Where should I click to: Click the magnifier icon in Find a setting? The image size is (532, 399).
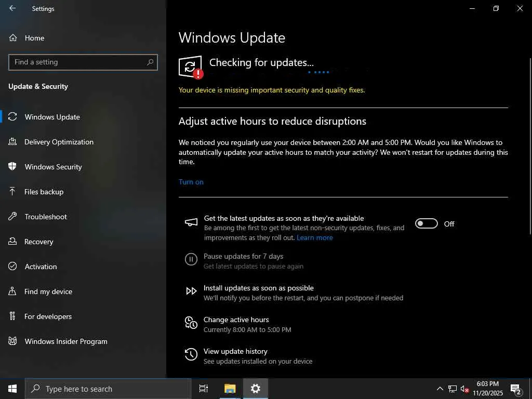click(x=150, y=62)
